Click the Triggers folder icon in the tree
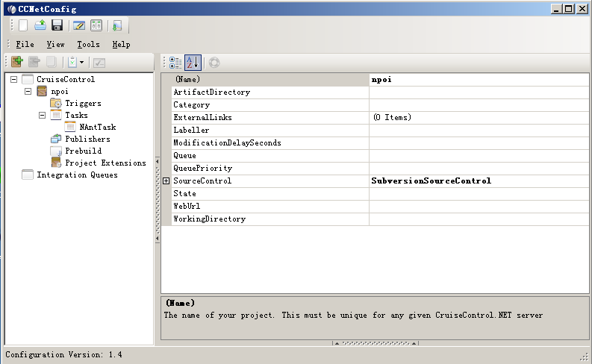 pos(56,104)
